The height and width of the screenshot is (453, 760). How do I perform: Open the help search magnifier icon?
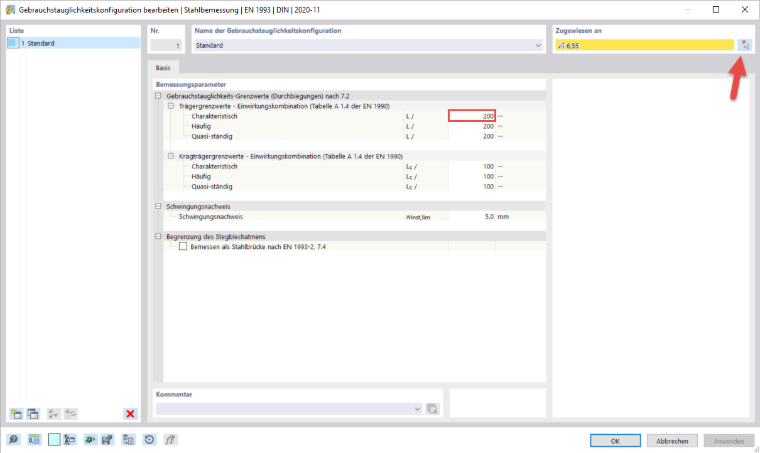tap(13, 439)
